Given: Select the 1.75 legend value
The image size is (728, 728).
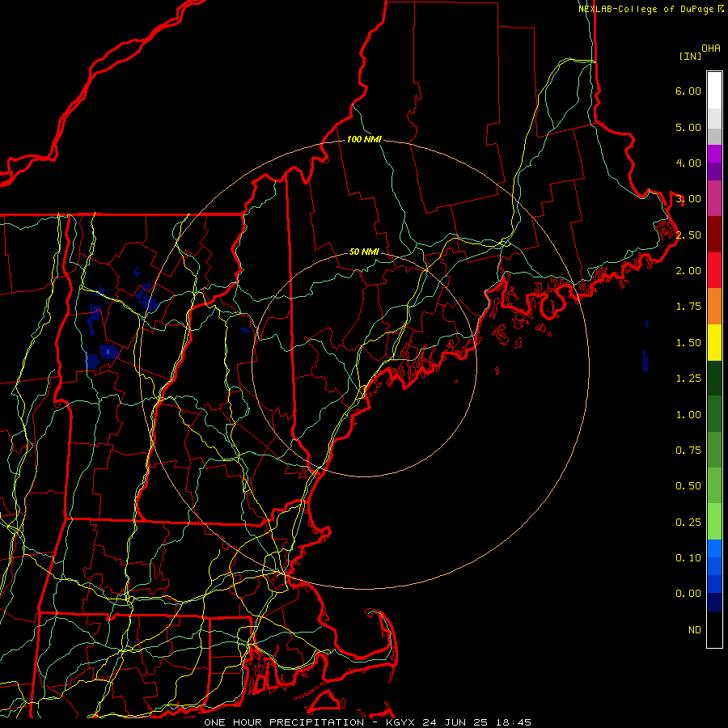Looking at the screenshot, I should point(688,307).
